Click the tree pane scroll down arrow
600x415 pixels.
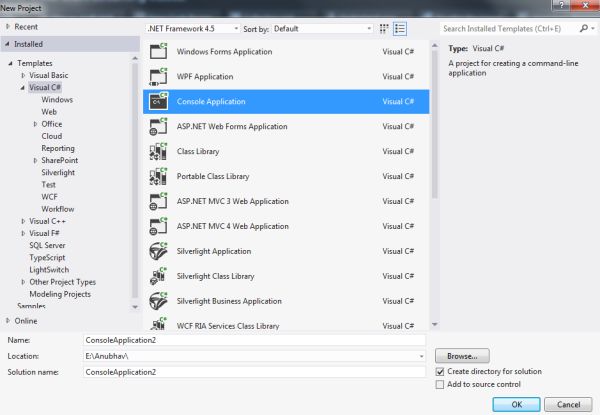(x=135, y=307)
